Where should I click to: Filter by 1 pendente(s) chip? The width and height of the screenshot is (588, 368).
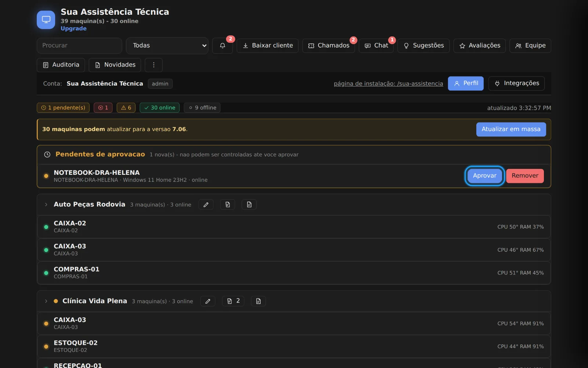click(x=63, y=107)
